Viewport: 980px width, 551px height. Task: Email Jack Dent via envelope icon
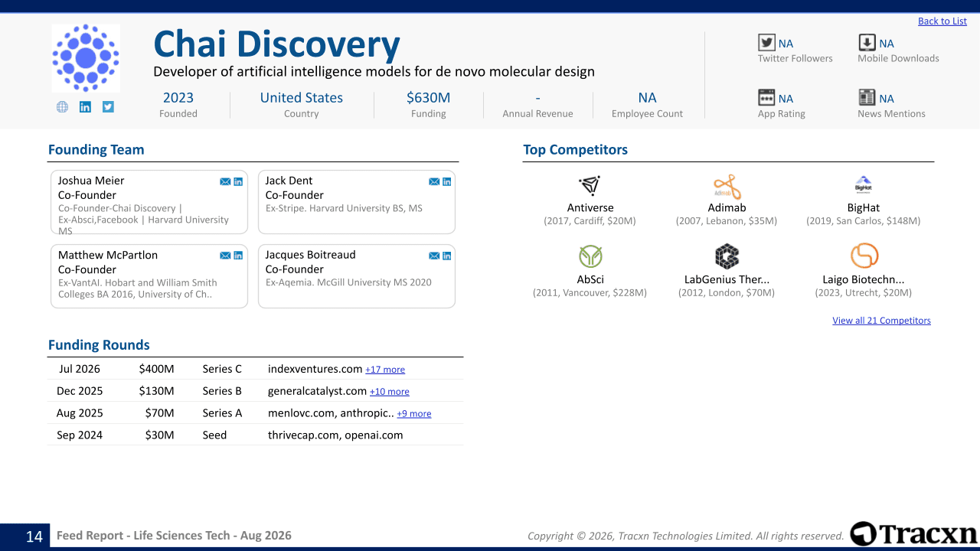click(434, 181)
